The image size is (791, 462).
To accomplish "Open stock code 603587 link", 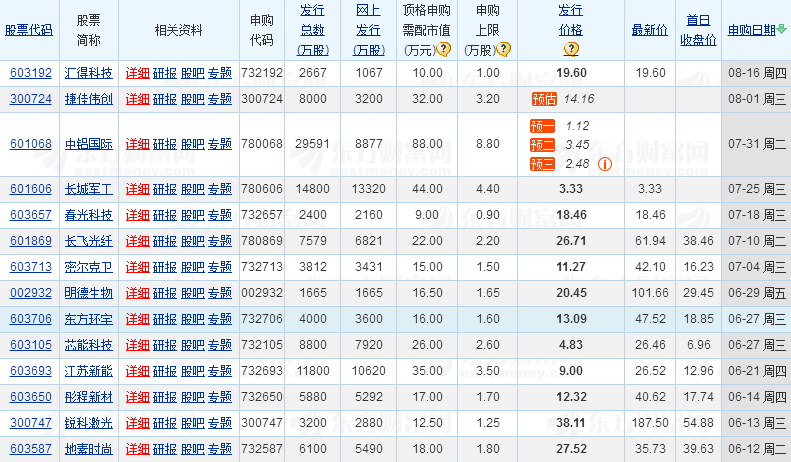I will pos(31,449).
